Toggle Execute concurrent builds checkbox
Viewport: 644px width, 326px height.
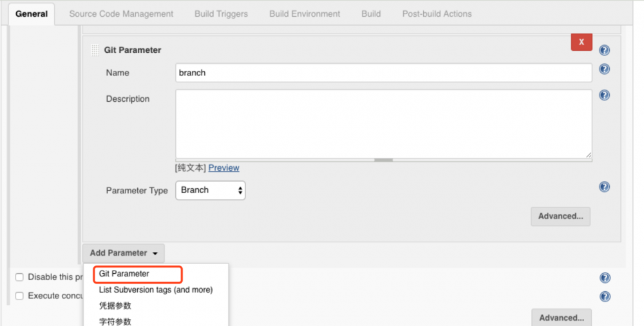click(x=19, y=296)
